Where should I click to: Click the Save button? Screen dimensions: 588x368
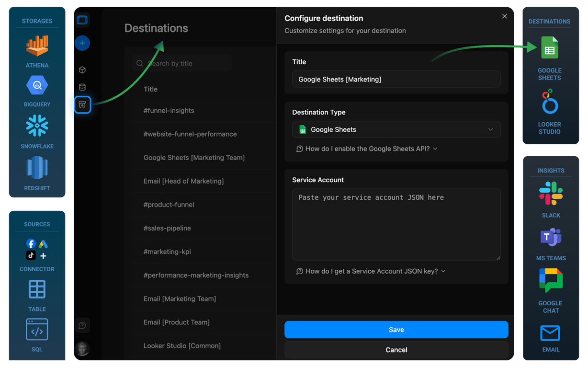point(396,330)
